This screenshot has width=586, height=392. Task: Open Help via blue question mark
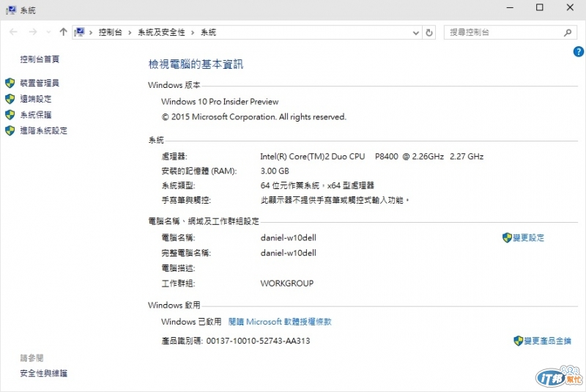pos(578,51)
